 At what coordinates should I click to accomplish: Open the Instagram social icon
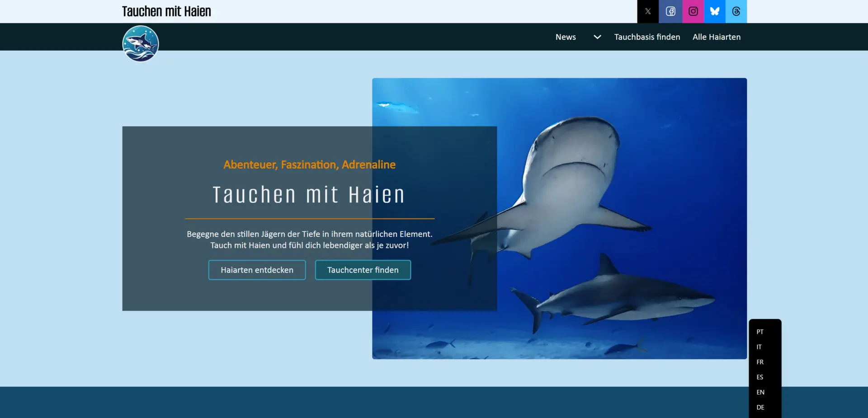[693, 11]
